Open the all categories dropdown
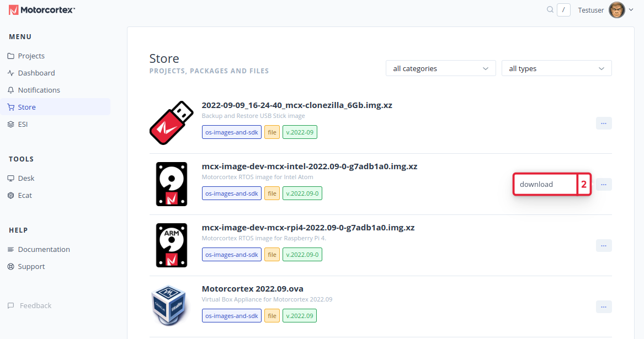This screenshot has height=339, width=644. coord(441,68)
